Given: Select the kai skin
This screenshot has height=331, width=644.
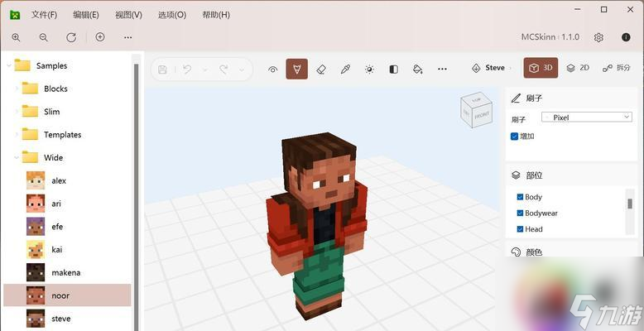Looking at the screenshot, I should click(68, 250).
